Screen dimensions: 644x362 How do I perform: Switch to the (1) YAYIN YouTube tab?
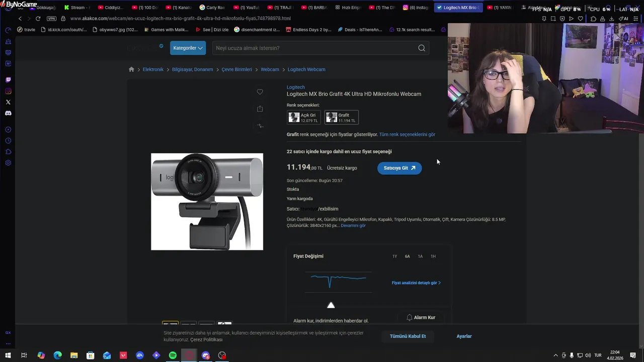499,8
